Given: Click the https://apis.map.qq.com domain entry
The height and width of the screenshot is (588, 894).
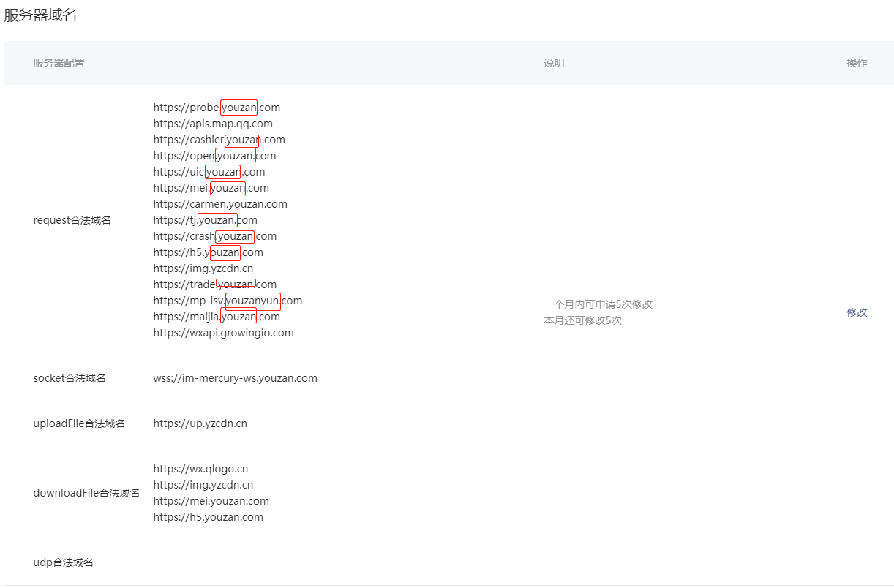Looking at the screenshot, I should [213, 124].
